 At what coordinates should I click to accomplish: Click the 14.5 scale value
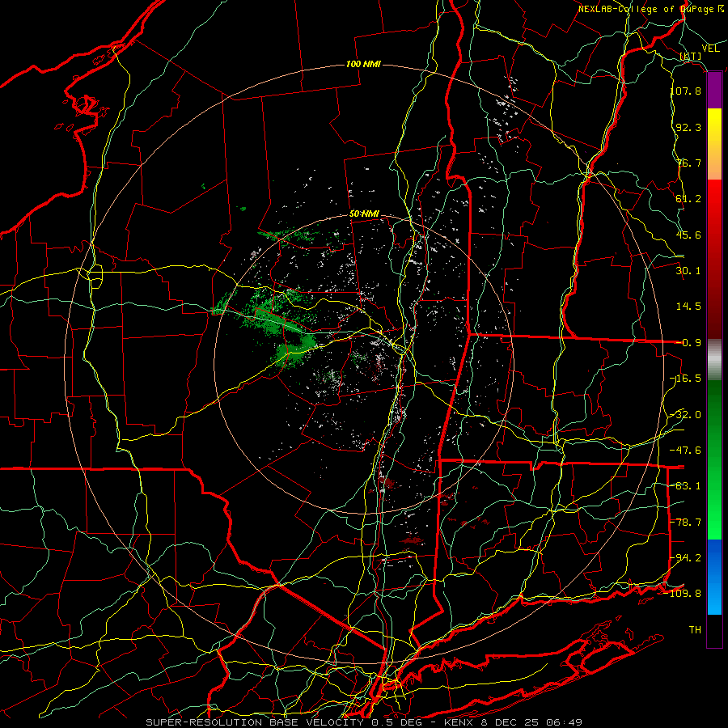688,307
